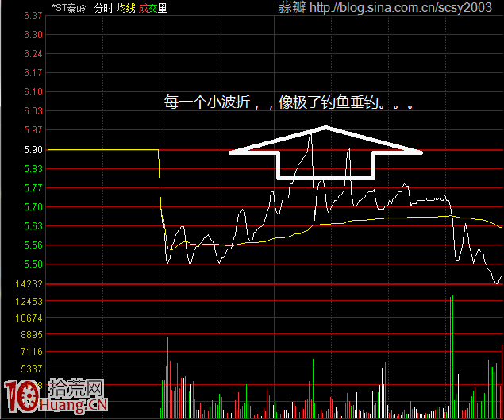Click the green 5.77 price axis label
The height and width of the screenshot is (420, 504).
(x=33, y=187)
